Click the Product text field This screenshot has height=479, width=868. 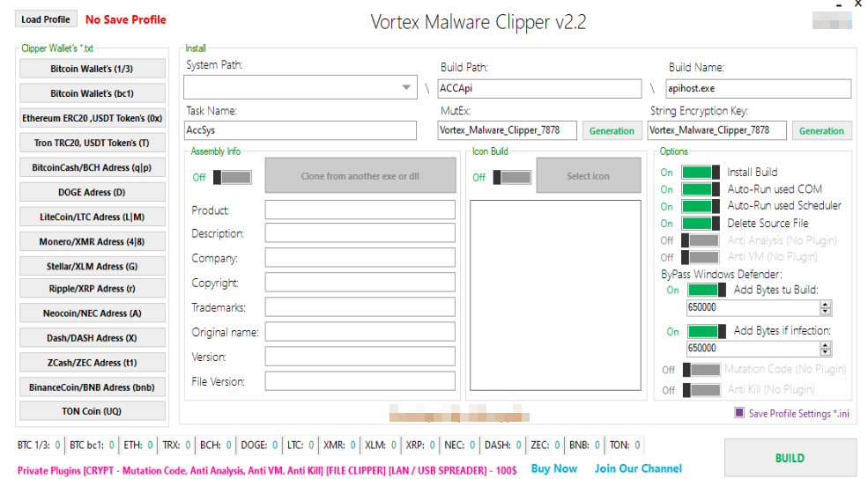pyautogui.click(x=360, y=210)
